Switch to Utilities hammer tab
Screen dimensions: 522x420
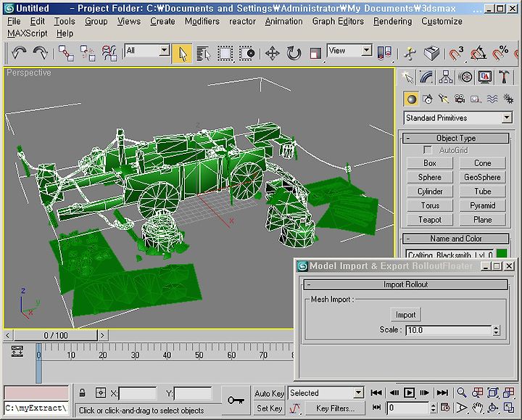coord(504,77)
